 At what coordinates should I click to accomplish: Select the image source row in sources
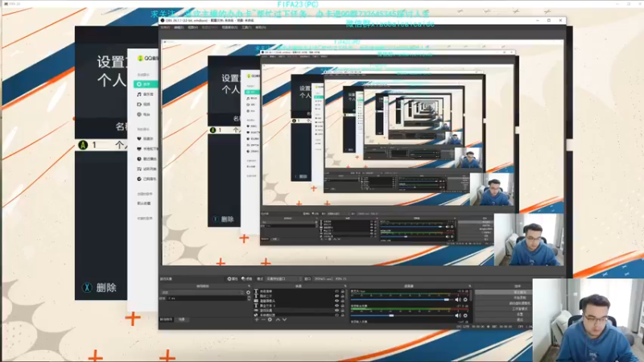click(x=299, y=301)
